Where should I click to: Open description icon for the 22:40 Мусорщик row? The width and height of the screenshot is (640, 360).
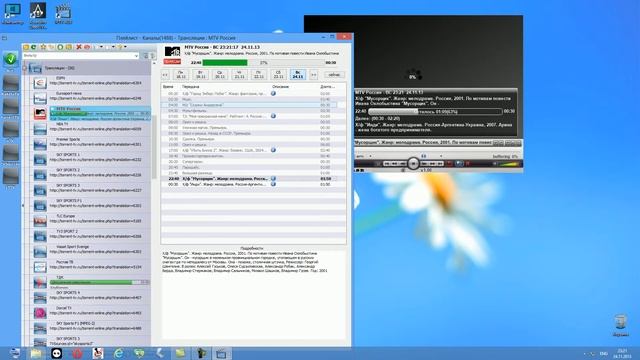point(273,179)
